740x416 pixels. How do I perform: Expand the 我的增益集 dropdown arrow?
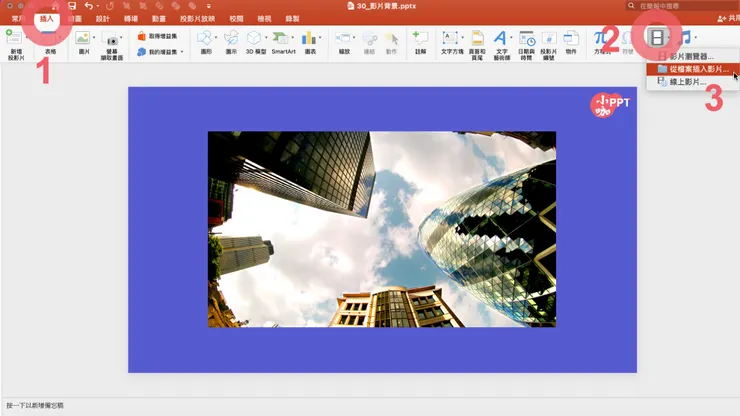click(x=182, y=52)
